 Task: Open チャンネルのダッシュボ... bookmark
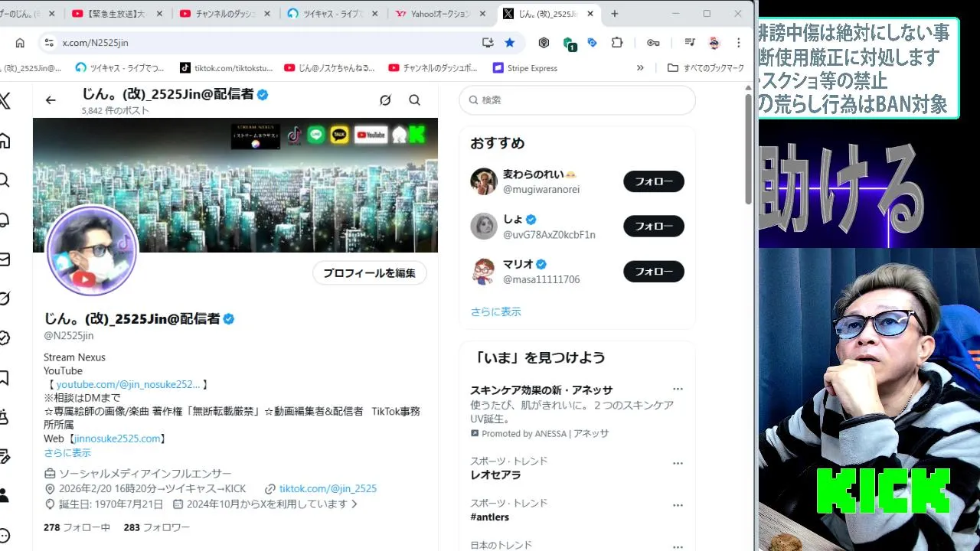coord(433,68)
